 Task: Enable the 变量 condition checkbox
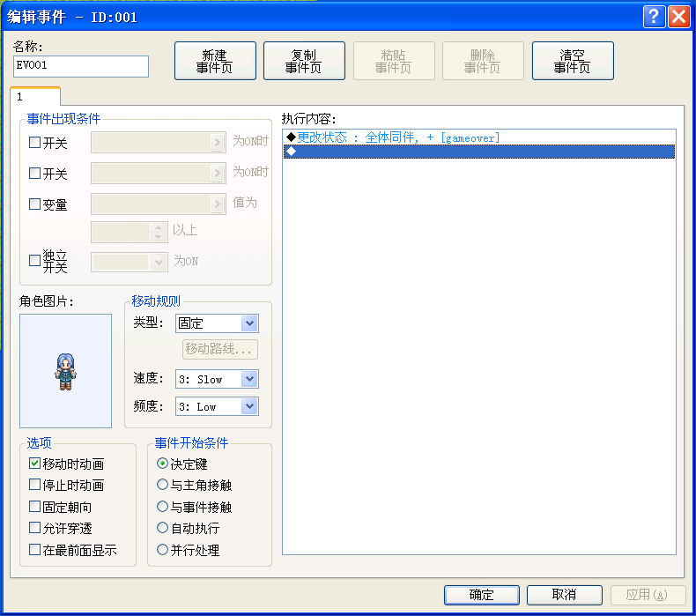34,204
